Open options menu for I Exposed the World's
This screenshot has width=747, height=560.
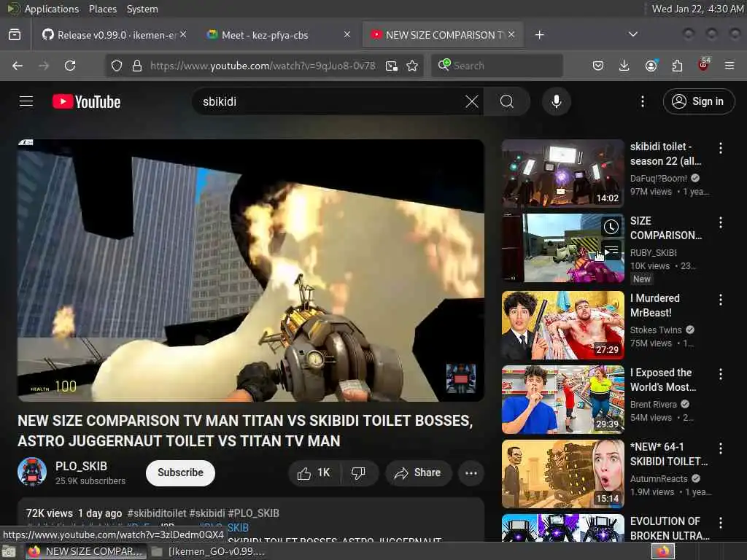coord(720,374)
